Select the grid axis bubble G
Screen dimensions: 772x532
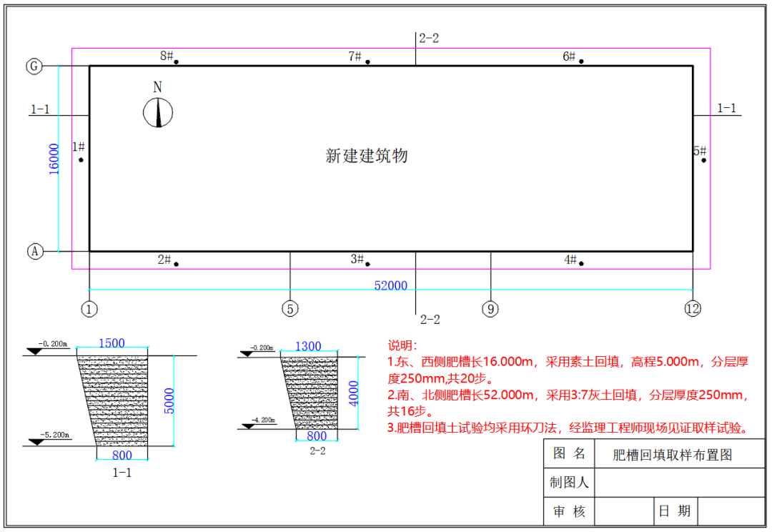point(34,66)
